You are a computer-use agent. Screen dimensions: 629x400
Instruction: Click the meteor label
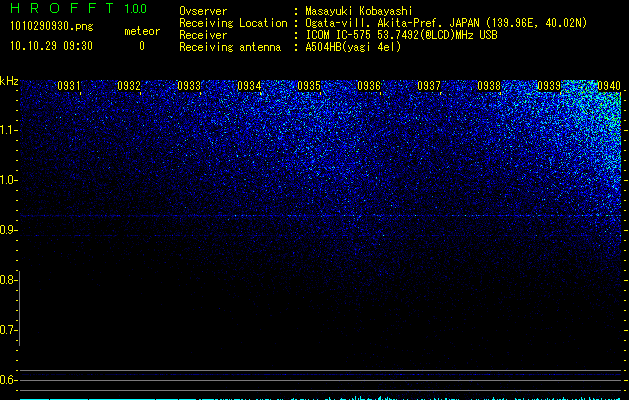click(x=142, y=31)
